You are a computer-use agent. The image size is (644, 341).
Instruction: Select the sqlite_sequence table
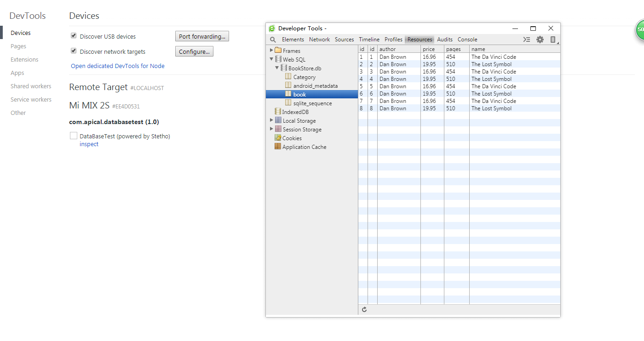(312, 103)
